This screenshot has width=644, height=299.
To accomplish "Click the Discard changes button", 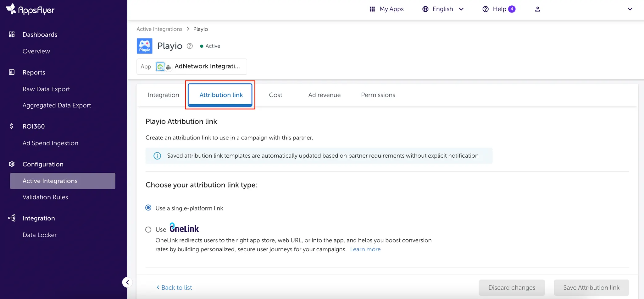I will pos(512,287).
